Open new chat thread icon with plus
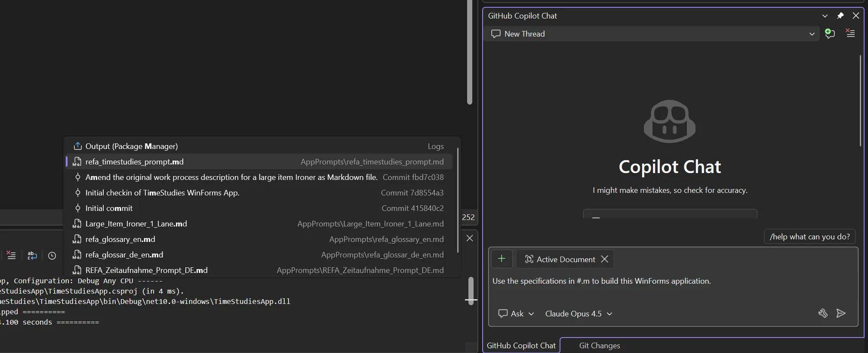 (x=830, y=34)
